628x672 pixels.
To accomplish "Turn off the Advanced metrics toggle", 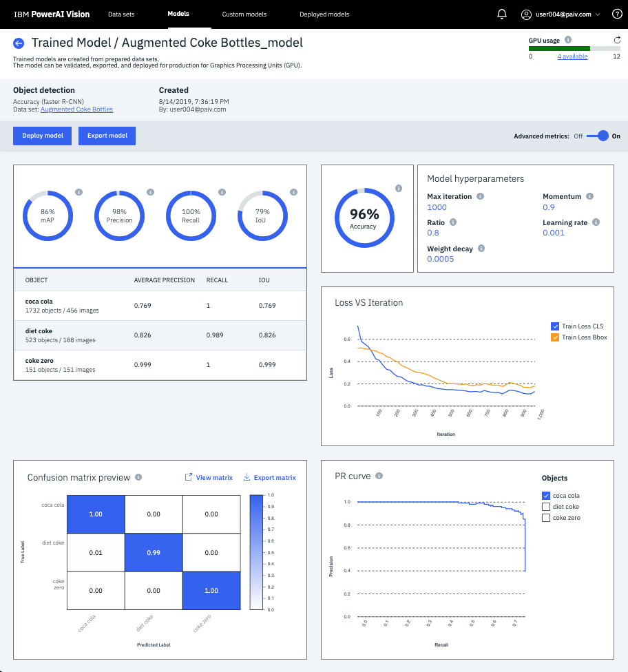I will (598, 136).
